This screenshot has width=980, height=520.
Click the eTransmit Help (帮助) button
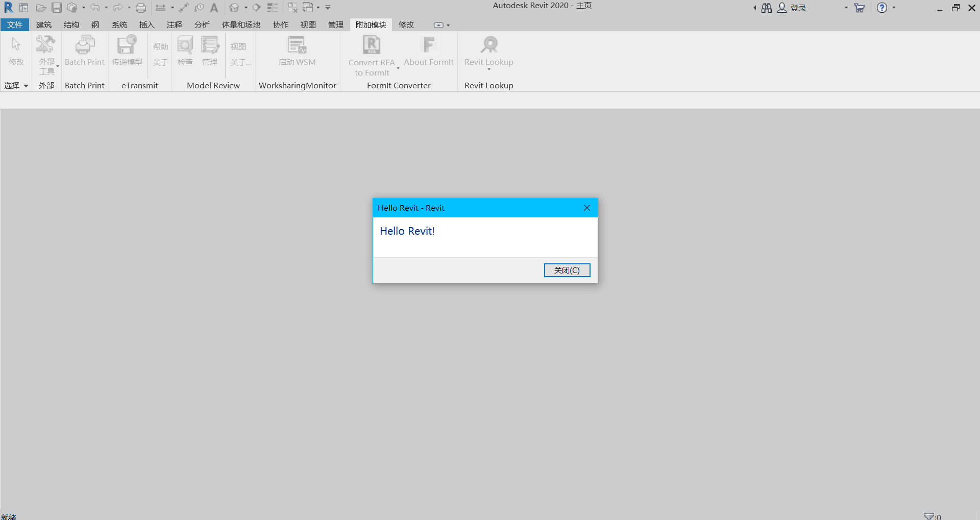[x=161, y=46]
